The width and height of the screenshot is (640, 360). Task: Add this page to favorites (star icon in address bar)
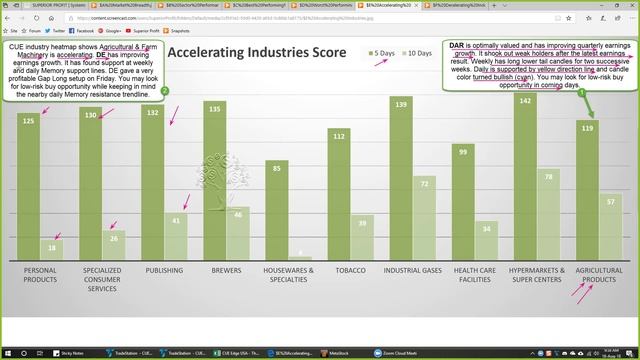point(569,18)
